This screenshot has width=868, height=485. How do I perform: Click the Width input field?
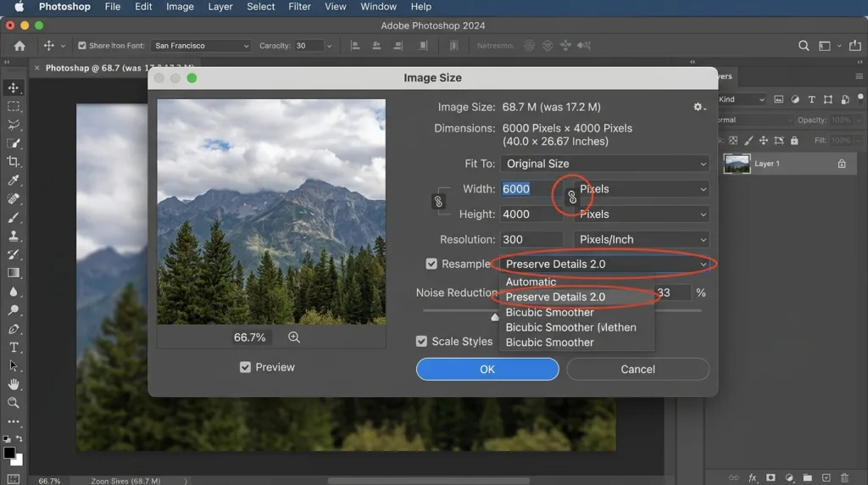[x=531, y=189]
